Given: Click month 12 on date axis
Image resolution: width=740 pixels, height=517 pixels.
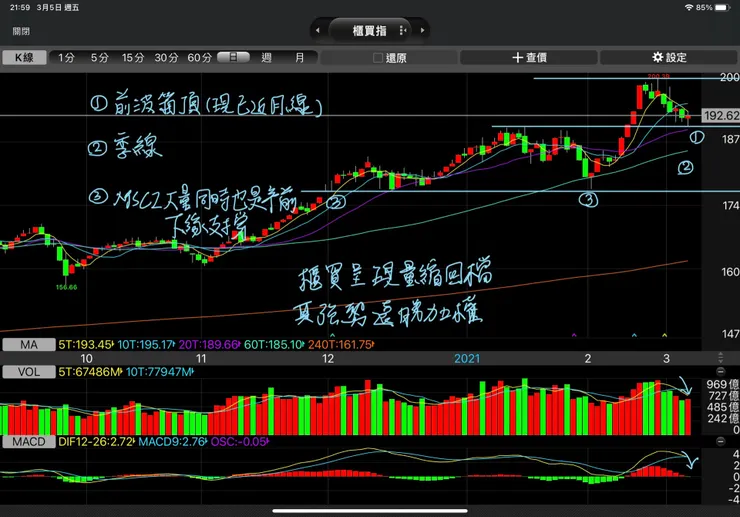Looking at the screenshot, I should 328,359.
